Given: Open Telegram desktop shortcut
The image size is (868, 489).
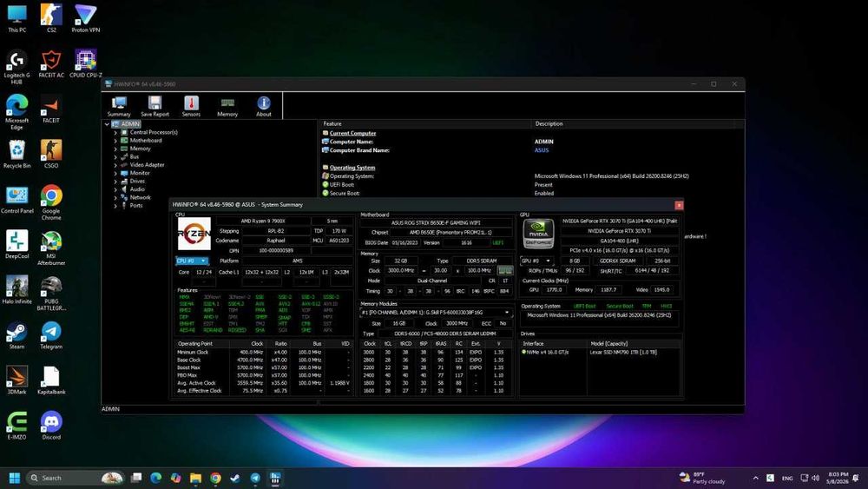Looking at the screenshot, I should point(51,335).
